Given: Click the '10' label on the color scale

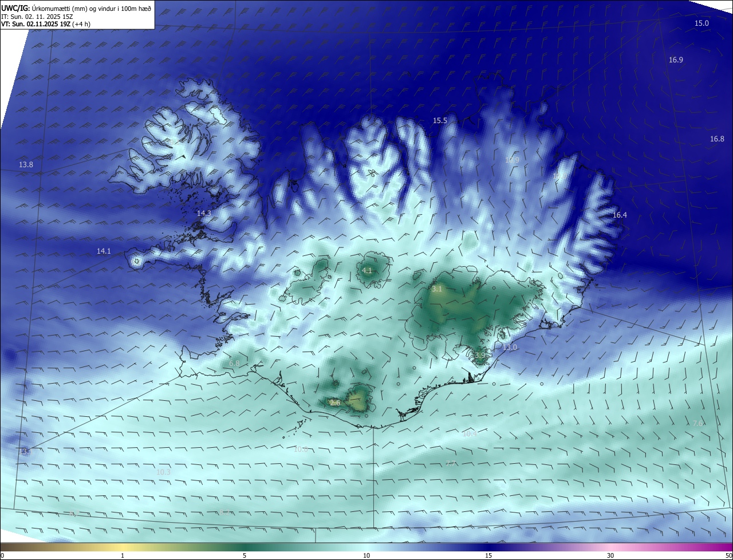Looking at the screenshot, I should click(x=366, y=555).
